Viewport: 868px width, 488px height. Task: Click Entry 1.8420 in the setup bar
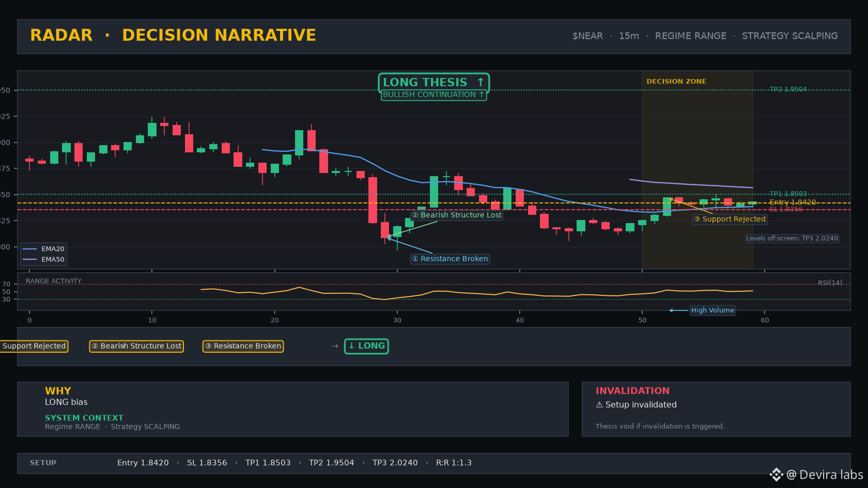tap(143, 463)
